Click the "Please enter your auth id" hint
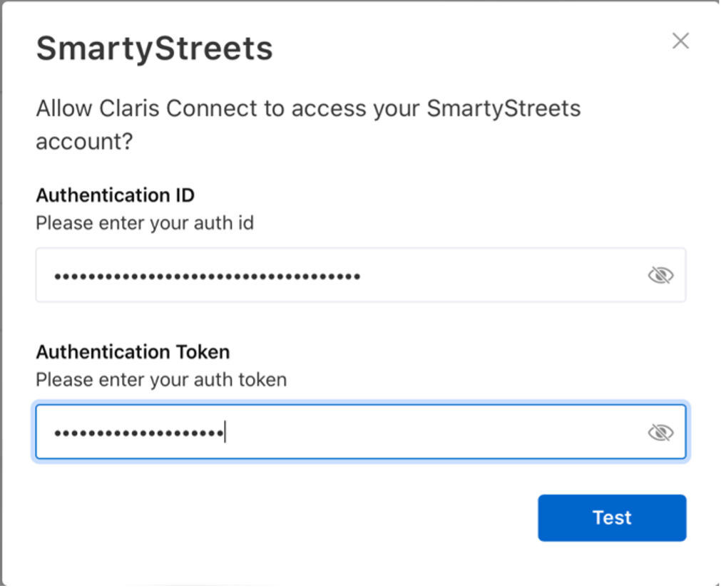Image resolution: width=721 pixels, height=588 pixels. click(x=145, y=223)
